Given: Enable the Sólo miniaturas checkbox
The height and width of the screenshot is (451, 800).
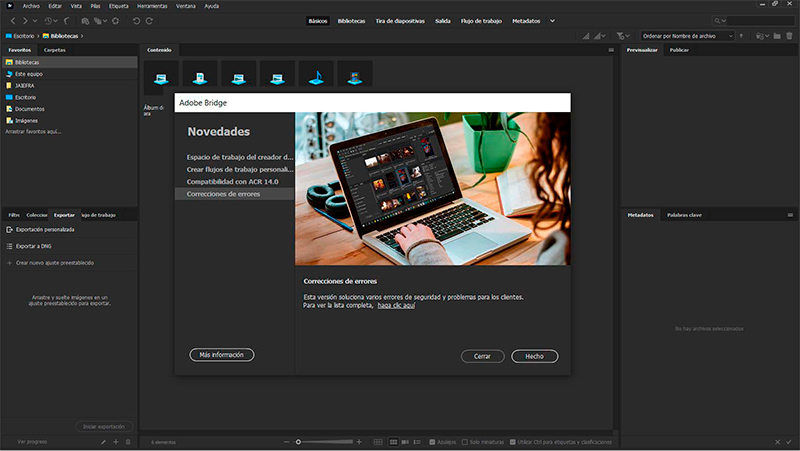Looking at the screenshot, I should click(x=464, y=441).
